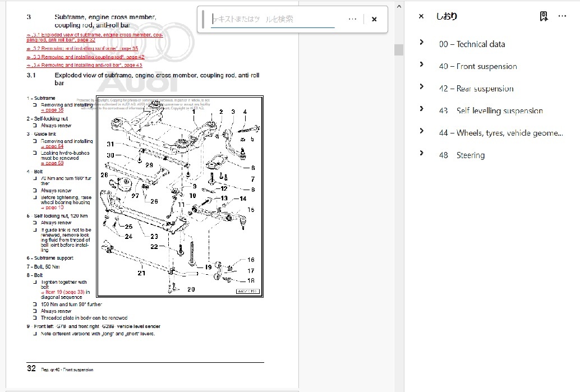Image resolution: width=580 pixels, height=392 pixels.
Task: Follow the page 59 hydro-bushes link
Action: pyautogui.click(x=52, y=163)
